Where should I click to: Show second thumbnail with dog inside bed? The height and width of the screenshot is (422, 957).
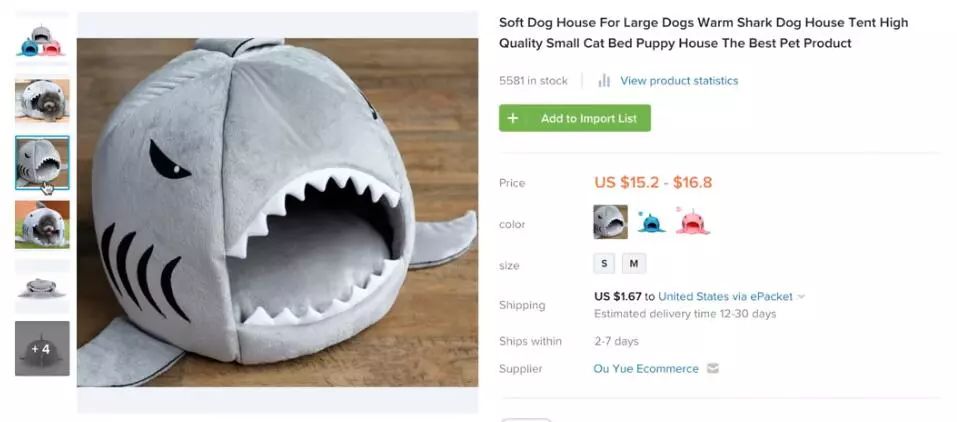tap(42, 100)
